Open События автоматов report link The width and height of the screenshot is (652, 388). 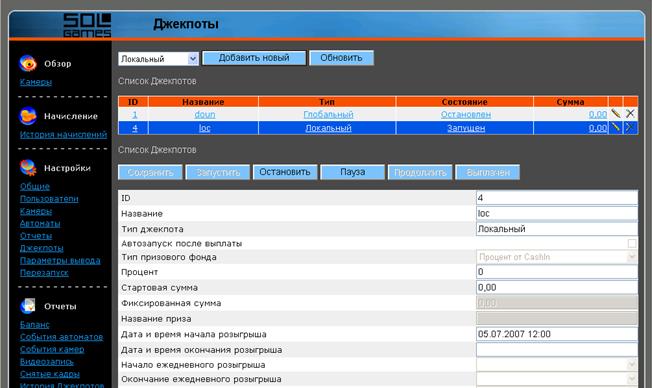[x=62, y=337]
